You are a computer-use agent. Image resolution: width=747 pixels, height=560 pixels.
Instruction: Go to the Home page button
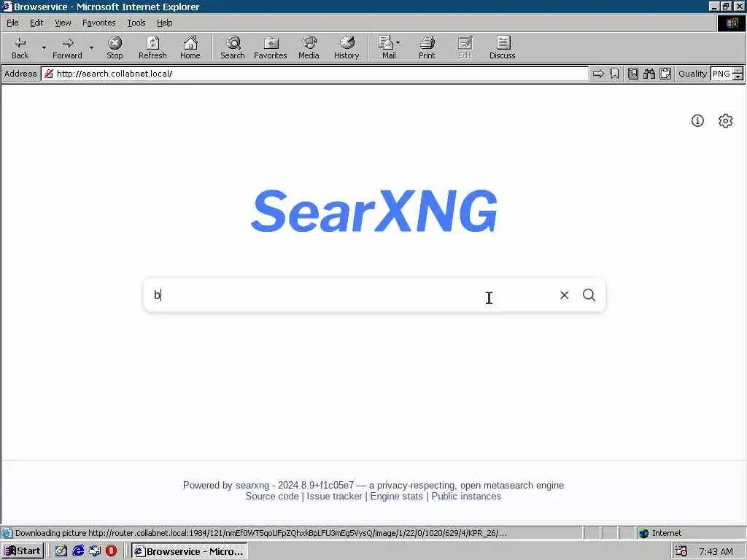coord(190,47)
